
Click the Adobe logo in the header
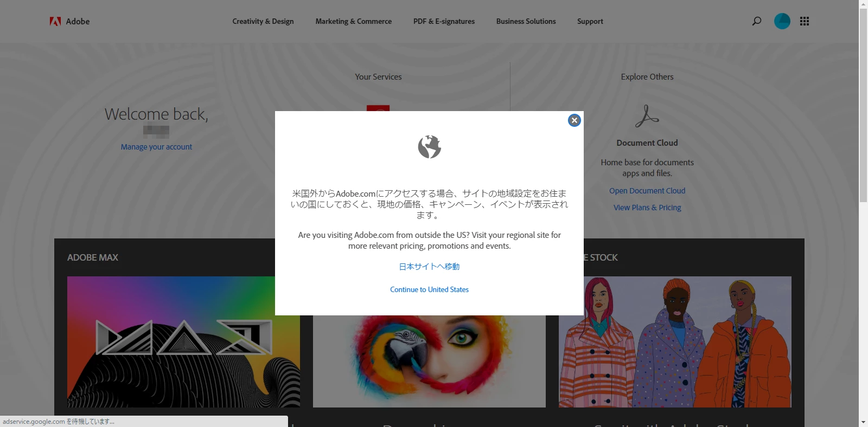(x=69, y=21)
